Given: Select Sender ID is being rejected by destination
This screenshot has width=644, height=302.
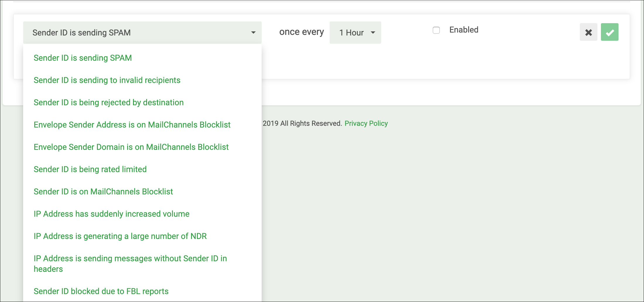Looking at the screenshot, I should pos(142,102).
